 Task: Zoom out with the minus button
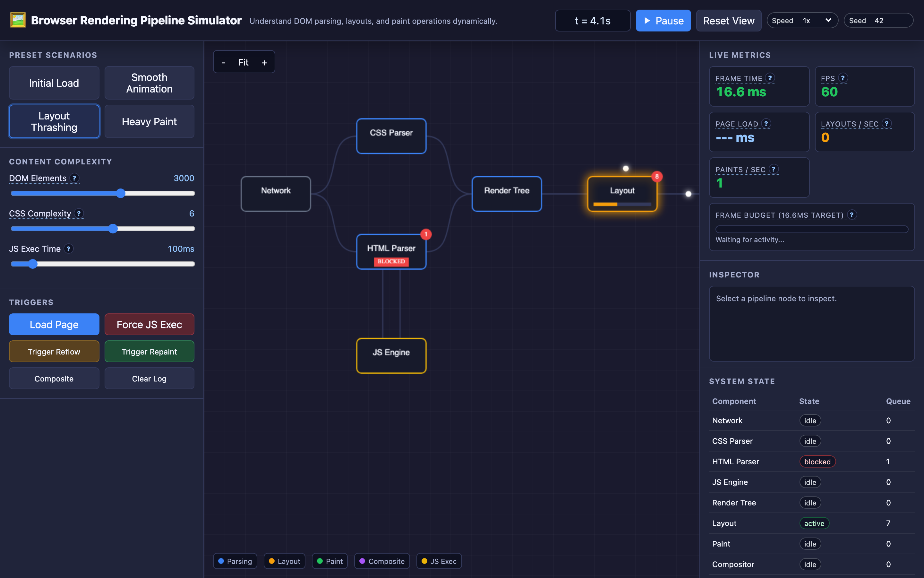click(223, 62)
